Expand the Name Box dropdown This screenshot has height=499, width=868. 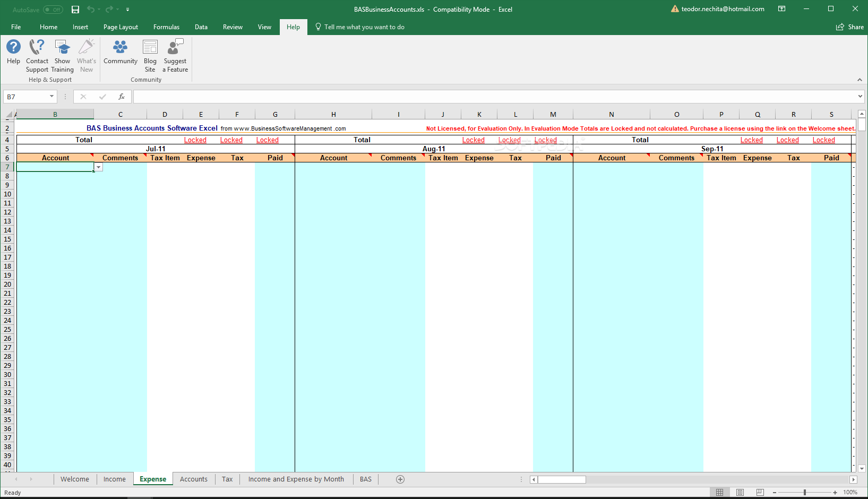click(x=51, y=97)
